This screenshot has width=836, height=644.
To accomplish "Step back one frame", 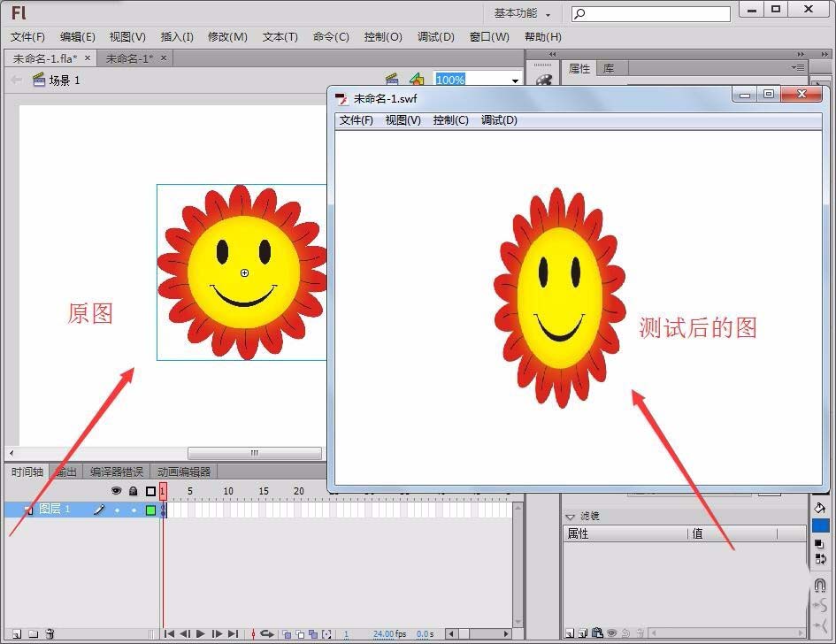I will pyautogui.click(x=185, y=634).
